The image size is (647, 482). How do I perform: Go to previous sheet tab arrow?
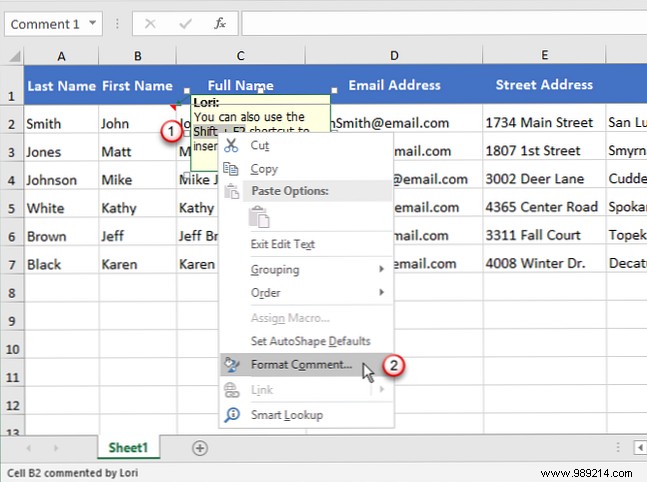(x=28, y=448)
